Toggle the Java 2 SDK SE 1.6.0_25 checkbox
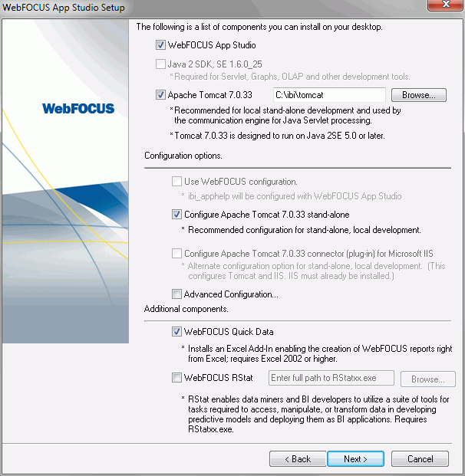This screenshot has height=476, width=465. click(x=160, y=64)
